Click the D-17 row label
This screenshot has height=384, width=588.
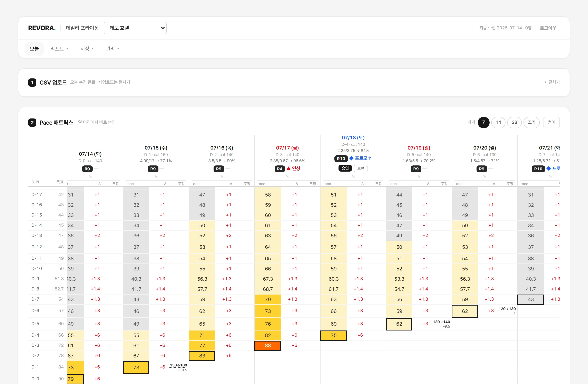(37, 195)
